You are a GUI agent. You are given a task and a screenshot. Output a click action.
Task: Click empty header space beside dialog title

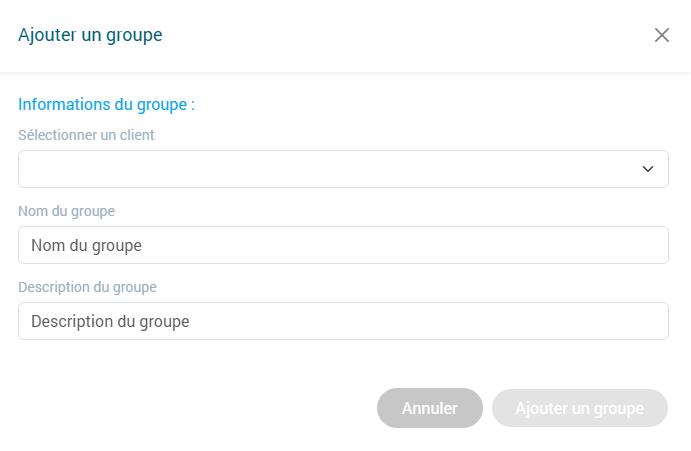pos(400,35)
